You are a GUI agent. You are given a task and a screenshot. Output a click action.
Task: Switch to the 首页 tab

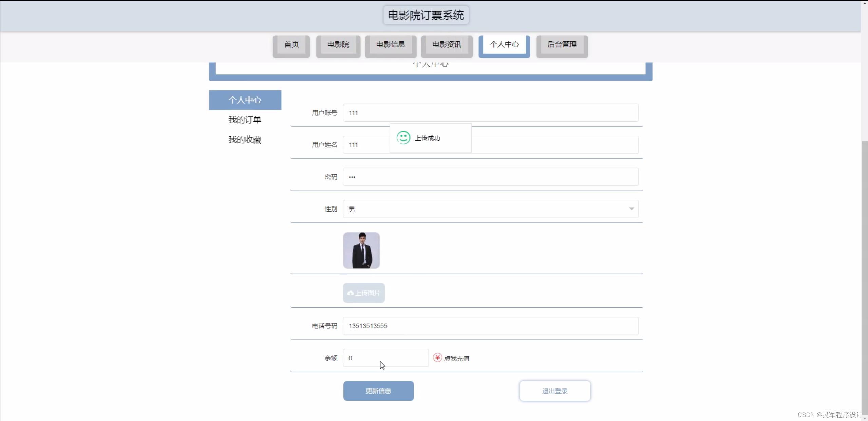[291, 44]
